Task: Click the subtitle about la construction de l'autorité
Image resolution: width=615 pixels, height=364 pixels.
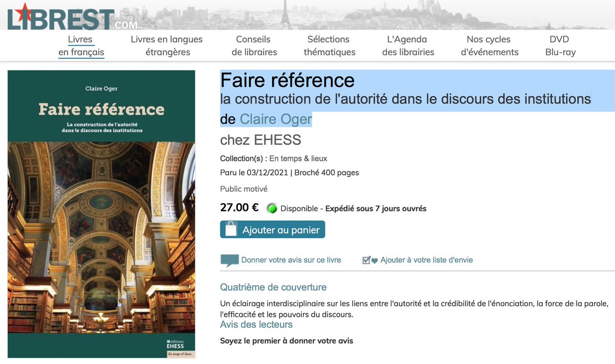Action: click(406, 98)
